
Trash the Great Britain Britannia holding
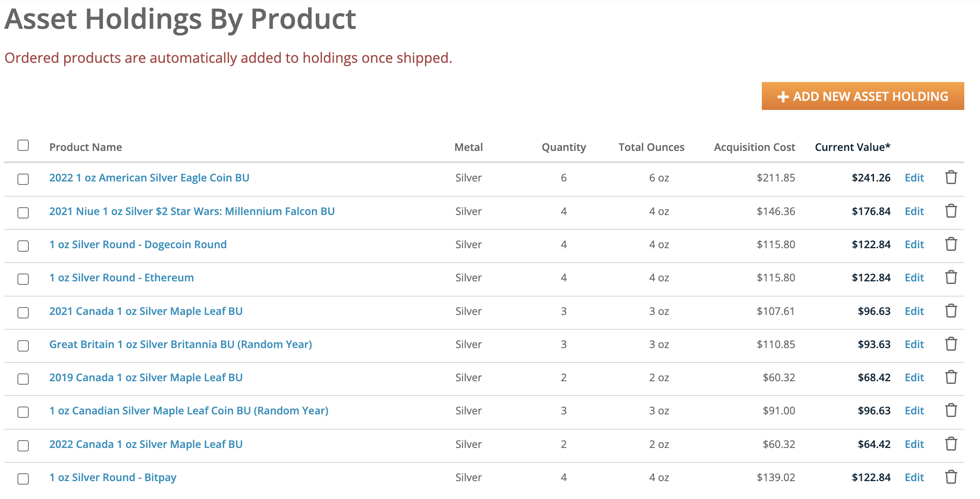pos(951,344)
